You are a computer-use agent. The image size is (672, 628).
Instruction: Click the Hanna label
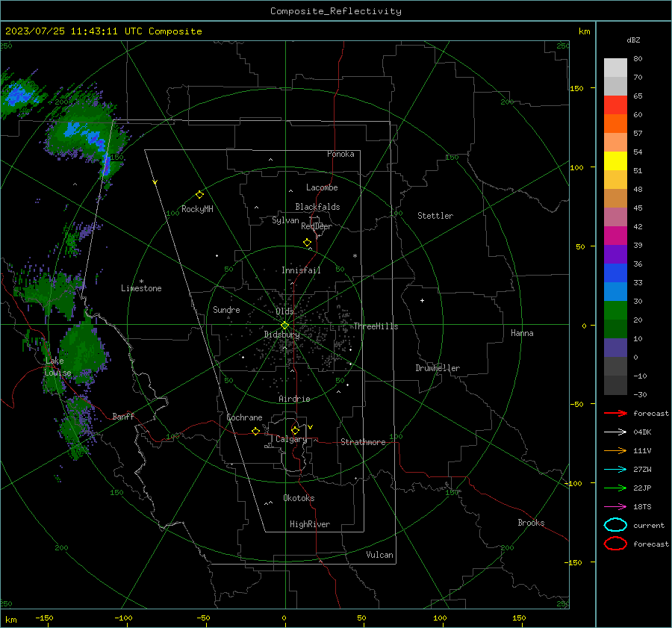click(x=522, y=333)
